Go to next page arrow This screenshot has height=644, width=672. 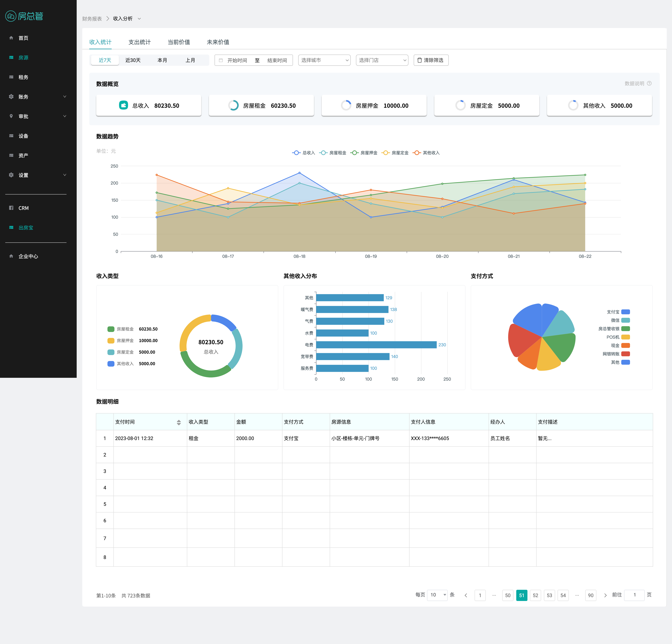click(x=605, y=595)
